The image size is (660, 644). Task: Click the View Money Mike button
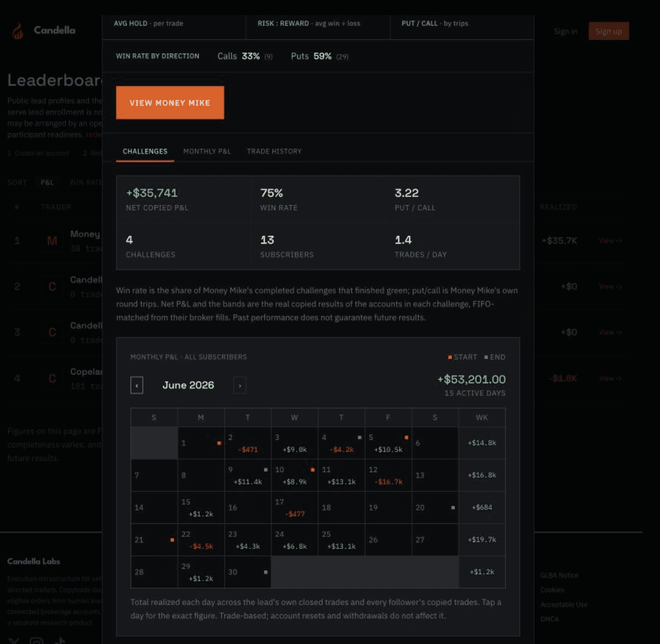[x=170, y=103]
